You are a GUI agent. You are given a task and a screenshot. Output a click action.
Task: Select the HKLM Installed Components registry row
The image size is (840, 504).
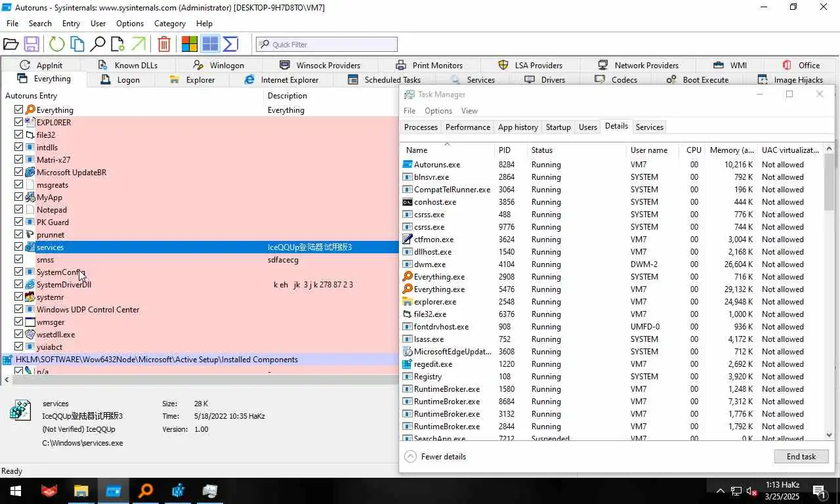pos(199,360)
